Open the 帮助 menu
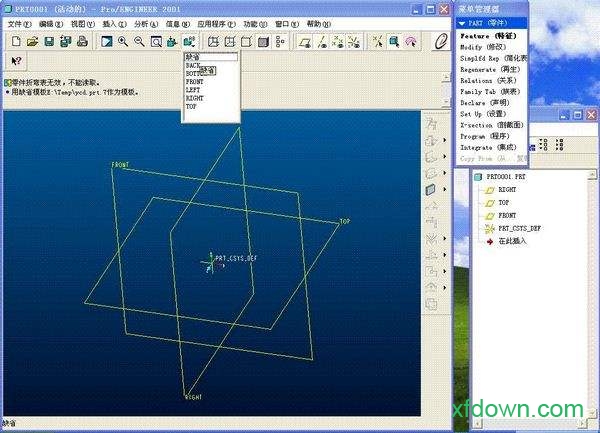 318,24
